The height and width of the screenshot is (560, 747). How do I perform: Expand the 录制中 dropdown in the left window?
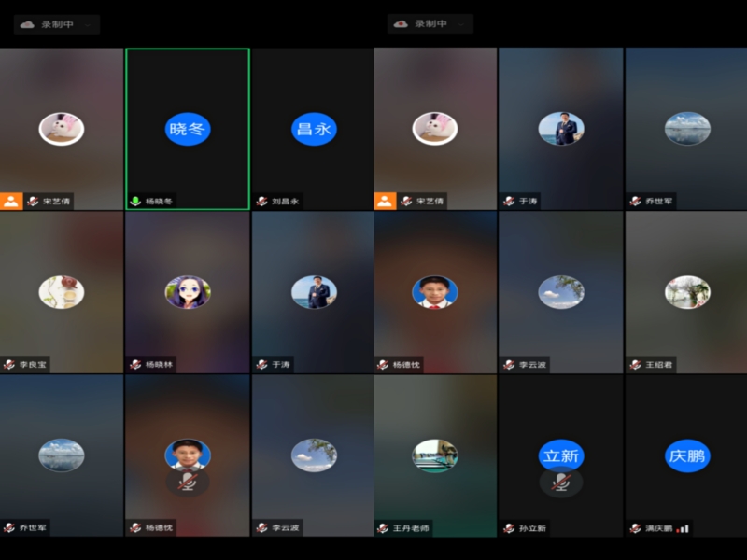point(88,24)
